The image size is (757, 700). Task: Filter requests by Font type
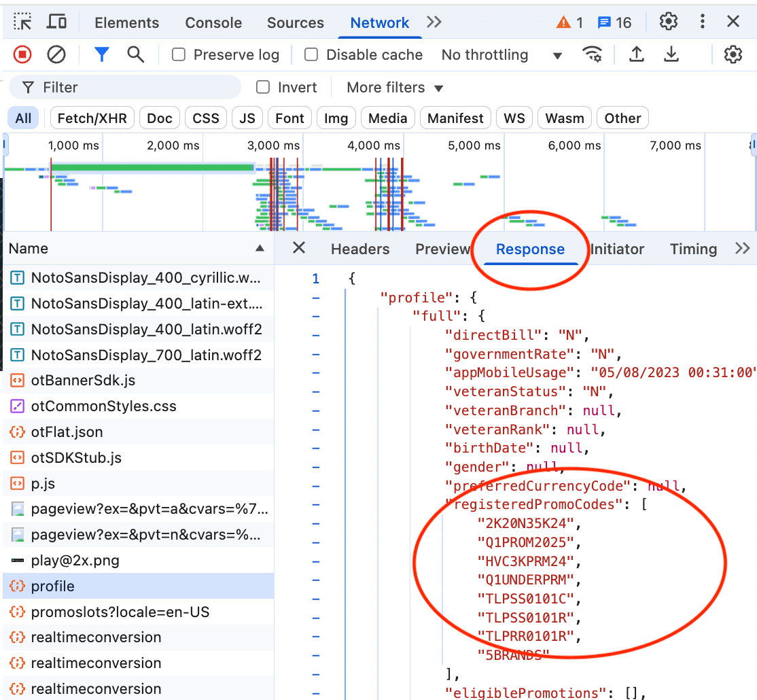pos(289,118)
